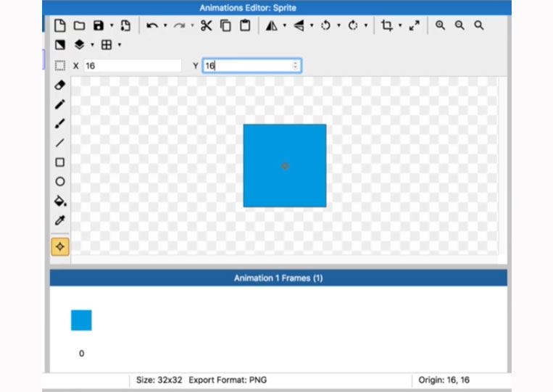This screenshot has width=553, height=392.
Task: Click the dashed selection rectangle icon
Action: pos(60,66)
